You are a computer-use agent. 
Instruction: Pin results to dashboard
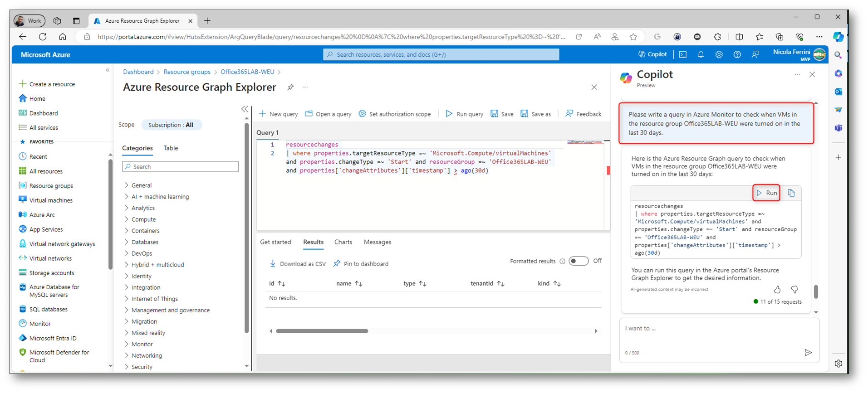coord(361,264)
